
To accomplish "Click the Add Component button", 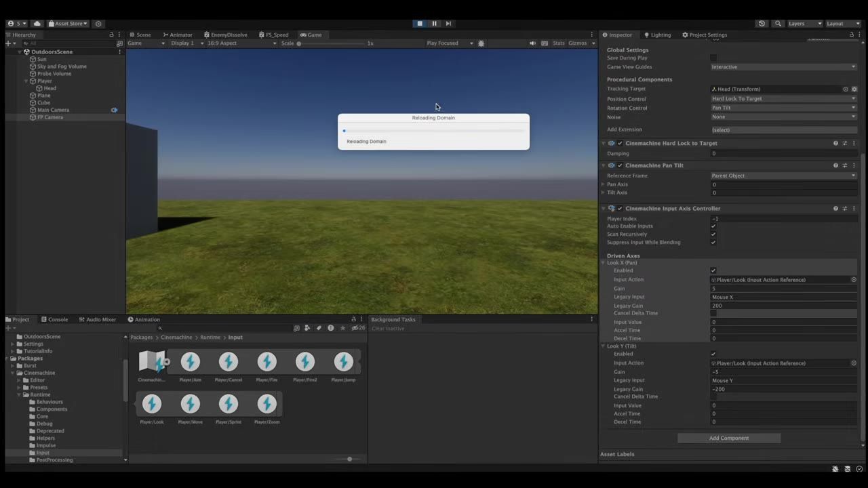I will pyautogui.click(x=729, y=439).
